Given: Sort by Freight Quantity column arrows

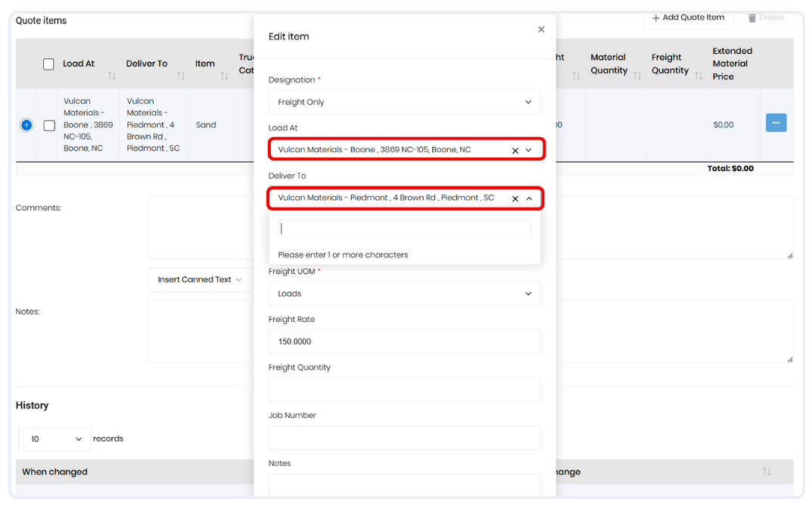Looking at the screenshot, I should [x=698, y=75].
